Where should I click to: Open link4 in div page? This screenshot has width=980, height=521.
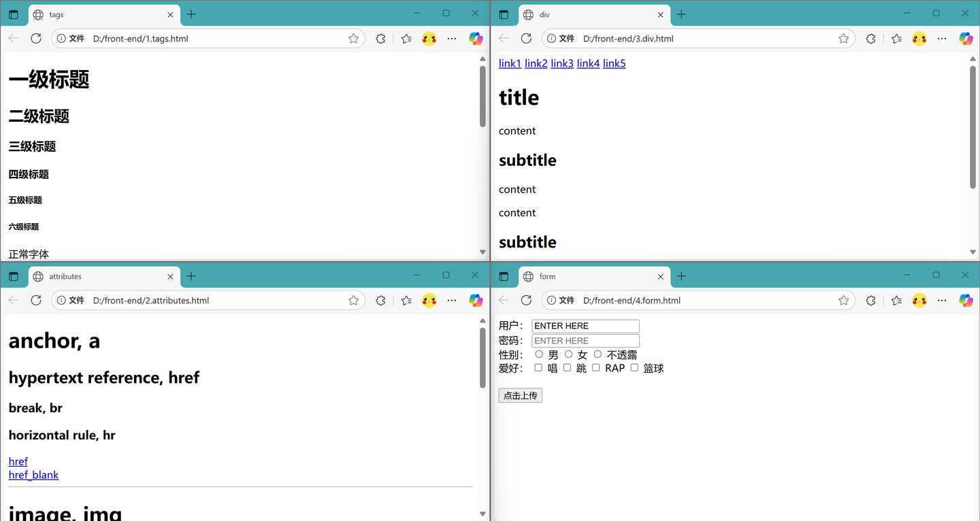(x=588, y=63)
